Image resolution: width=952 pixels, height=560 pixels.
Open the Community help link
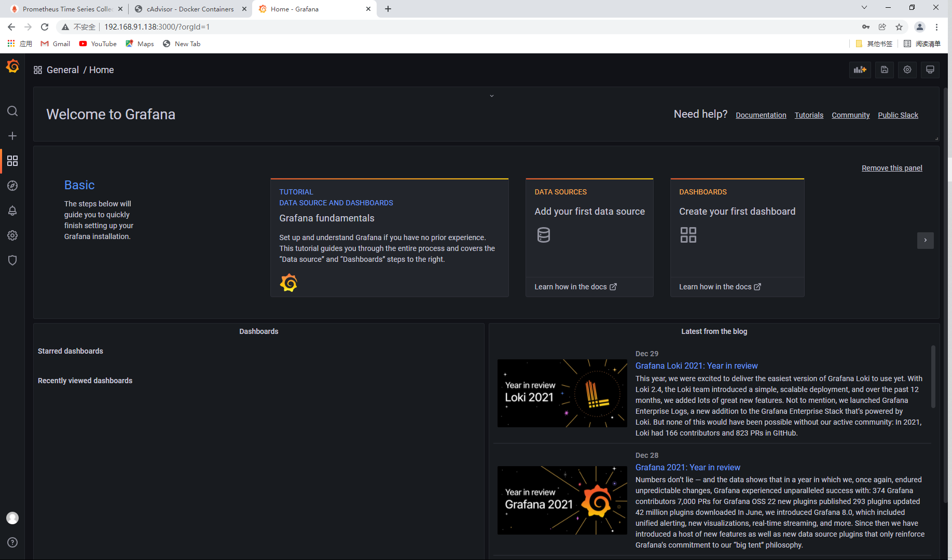851,115
